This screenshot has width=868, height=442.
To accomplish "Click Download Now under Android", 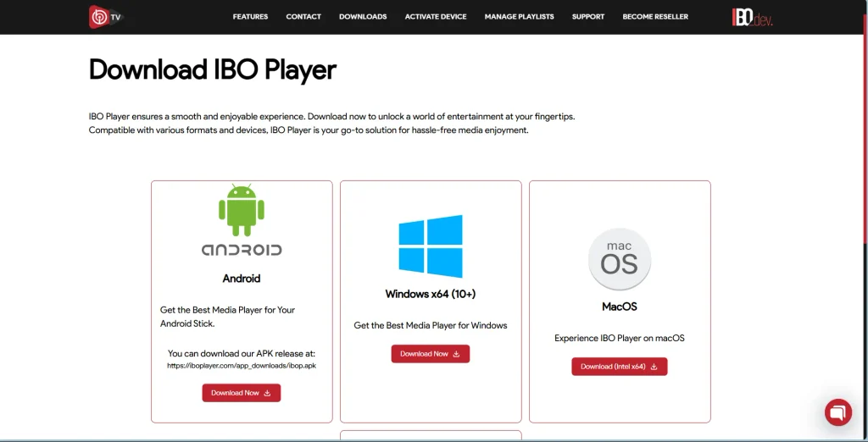I will point(242,393).
